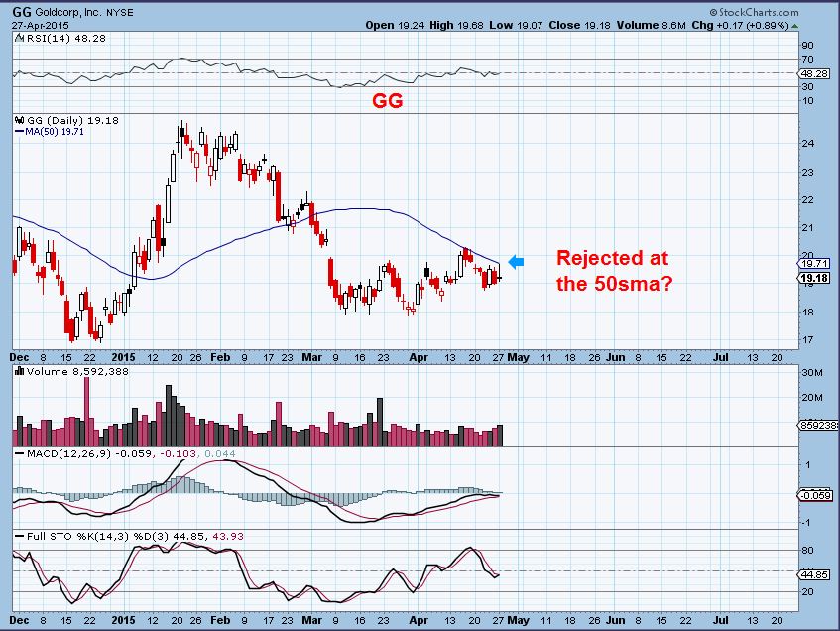Click the High 19.68 value
The width and height of the screenshot is (840, 631).
click(456, 25)
